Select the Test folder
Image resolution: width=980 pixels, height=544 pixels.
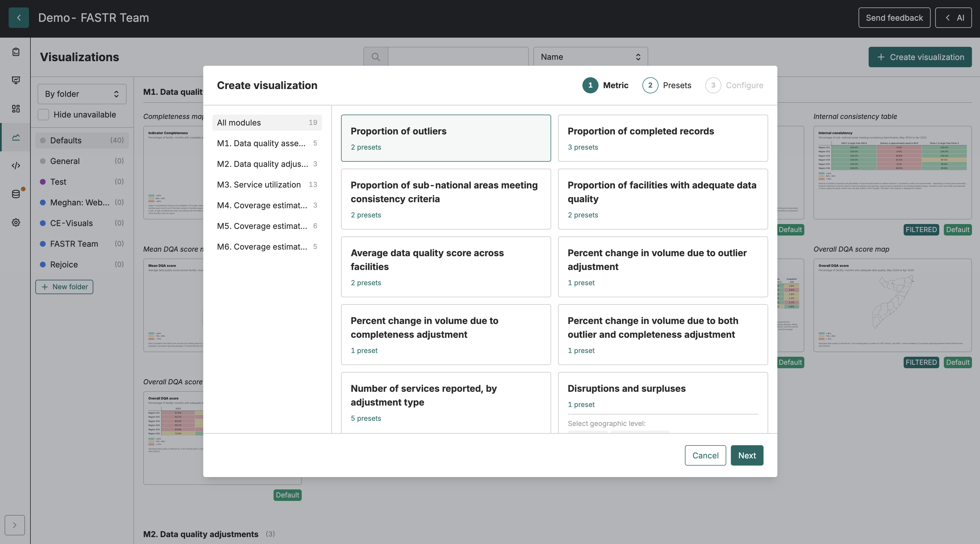click(82, 182)
